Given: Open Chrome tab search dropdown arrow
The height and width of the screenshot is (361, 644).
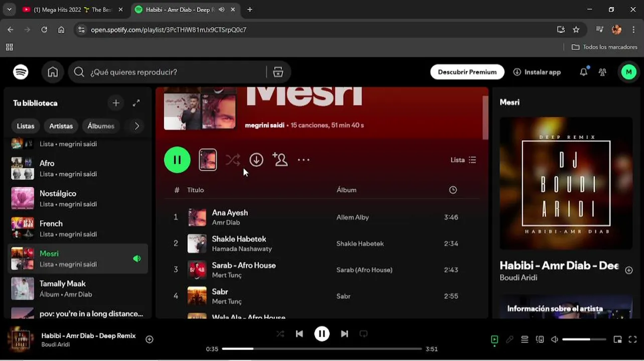Looking at the screenshot, I should click(x=9, y=10).
